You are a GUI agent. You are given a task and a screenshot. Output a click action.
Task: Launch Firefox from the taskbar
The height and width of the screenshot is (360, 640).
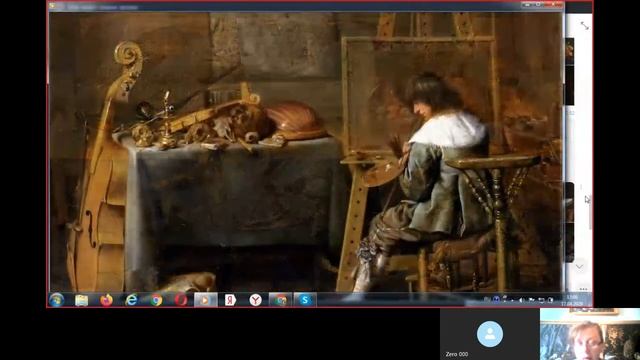point(107,300)
